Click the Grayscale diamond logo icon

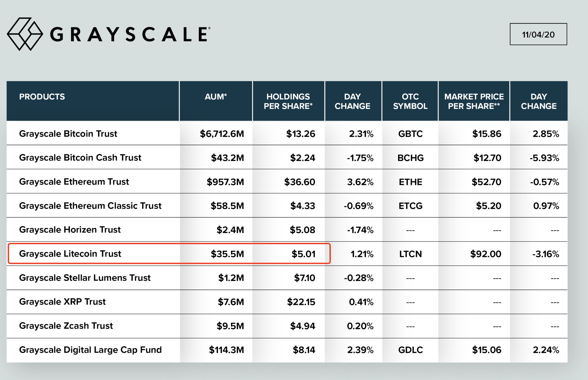pos(25,34)
